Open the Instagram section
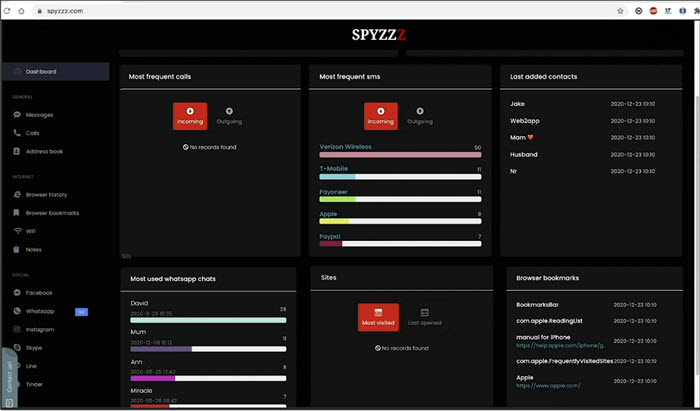Viewport: 700px width, 411px height. point(40,329)
